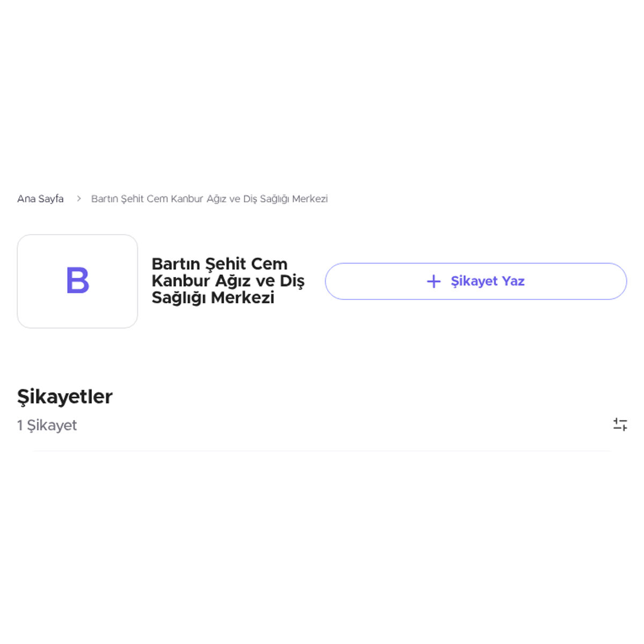Click the word Yaz on the outlined button

pyautogui.click(x=514, y=281)
